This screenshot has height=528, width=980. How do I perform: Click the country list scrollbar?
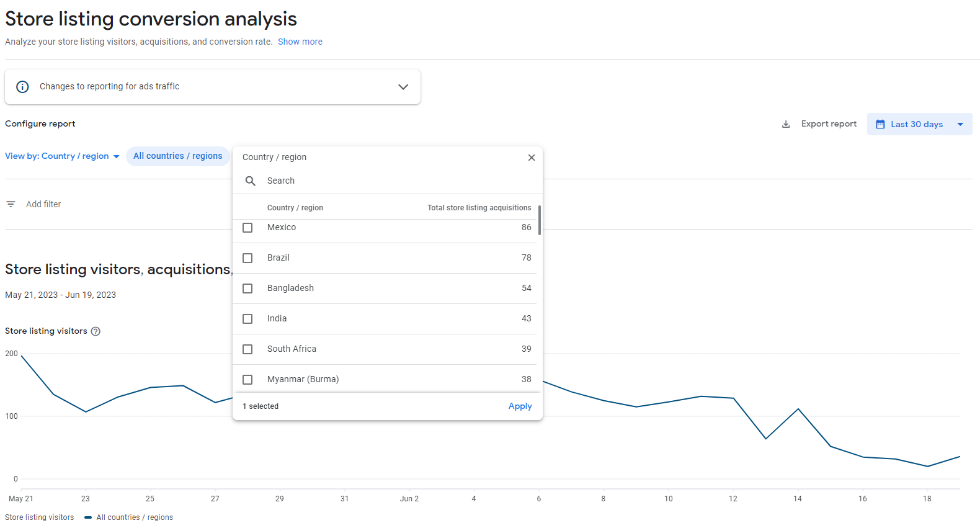[x=540, y=220]
